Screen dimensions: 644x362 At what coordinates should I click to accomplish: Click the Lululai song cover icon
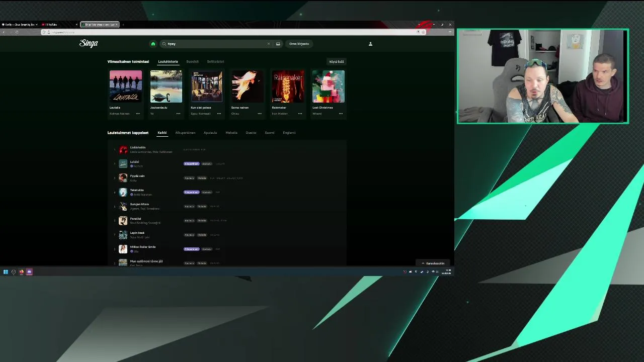coord(123,163)
